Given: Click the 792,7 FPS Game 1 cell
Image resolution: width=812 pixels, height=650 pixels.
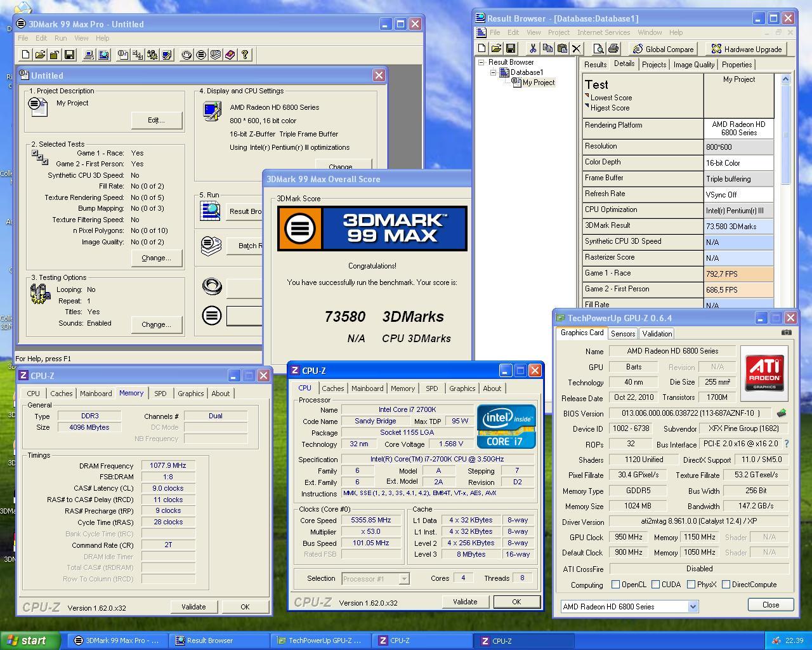Looking at the screenshot, I should click(738, 274).
